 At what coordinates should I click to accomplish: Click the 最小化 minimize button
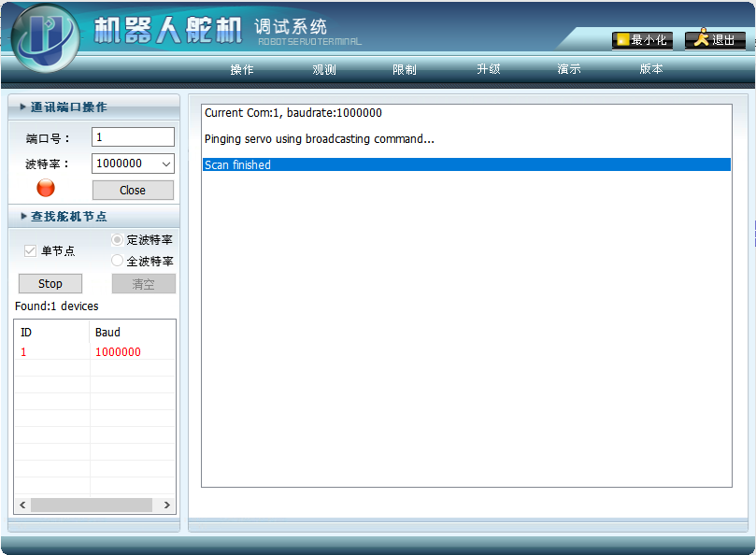tap(642, 40)
